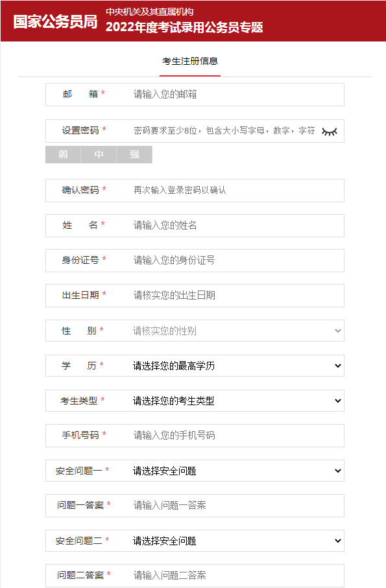The width and height of the screenshot is (386, 588).
Task: Click the 弱 password strength indicator
Action: (x=63, y=154)
